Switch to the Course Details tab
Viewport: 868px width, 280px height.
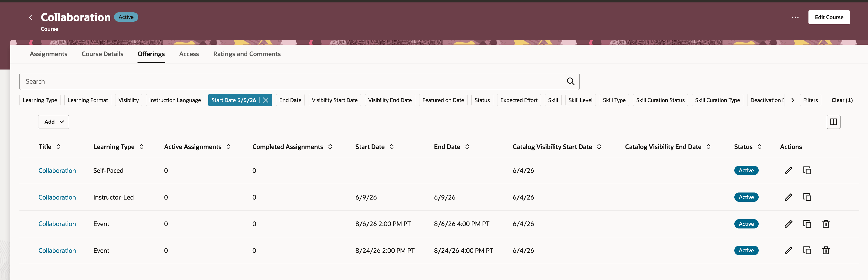coord(103,54)
